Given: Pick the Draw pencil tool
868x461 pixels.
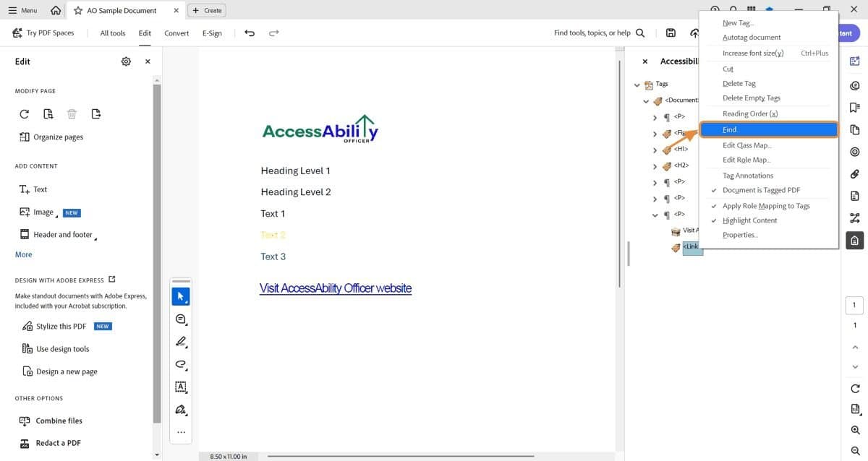Looking at the screenshot, I should pyautogui.click(x=180, y=341).
